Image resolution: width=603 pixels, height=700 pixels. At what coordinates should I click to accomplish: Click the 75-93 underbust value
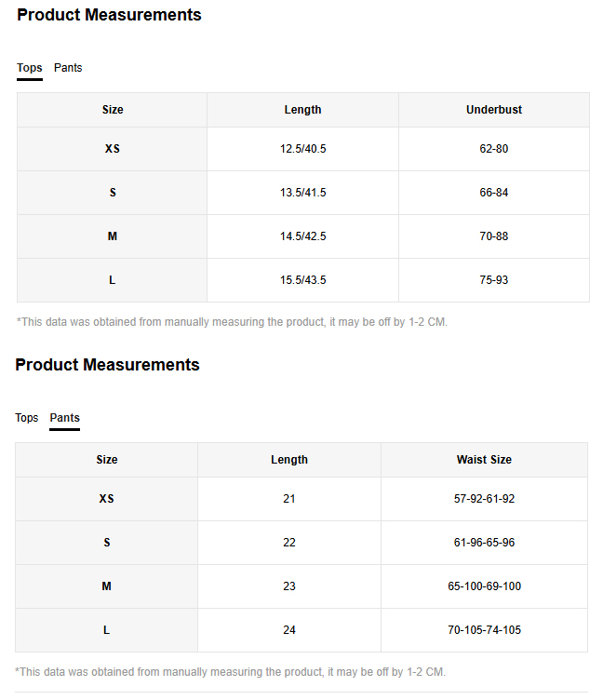493,280
